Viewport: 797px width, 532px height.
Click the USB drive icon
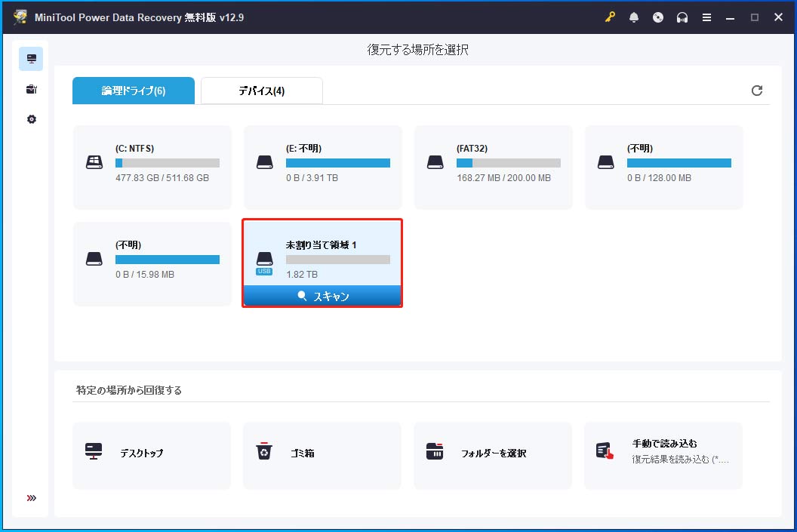pos(264,263)
